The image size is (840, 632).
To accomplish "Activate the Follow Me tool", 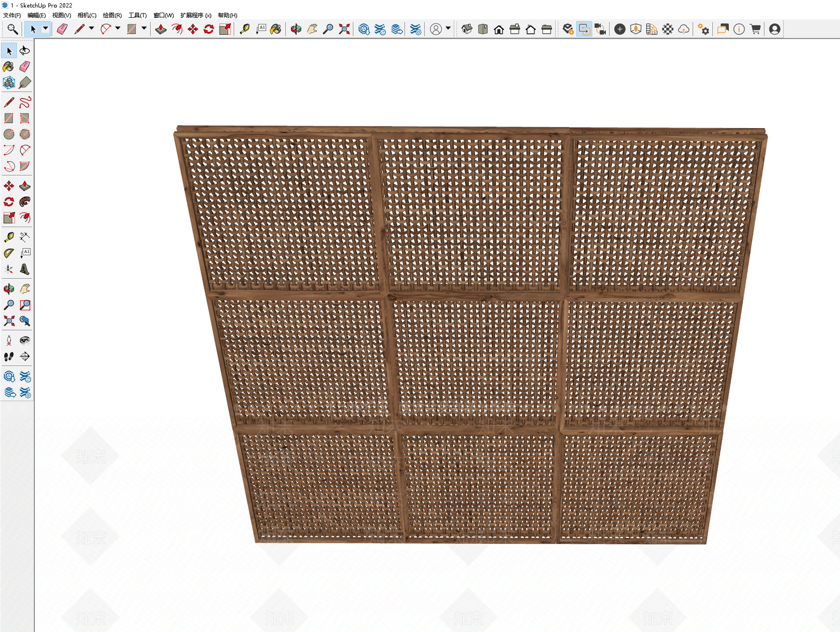I will [x=25, y=202].
